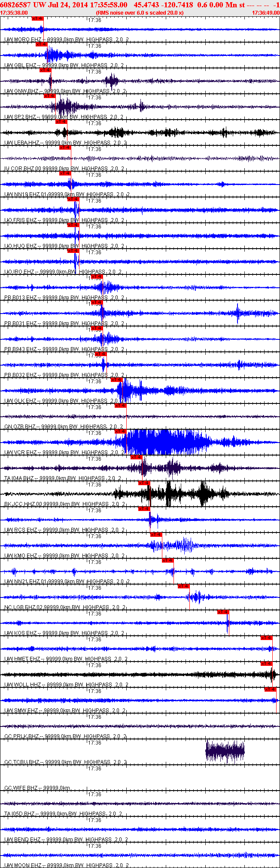Click the end time 17:36:49.00 label
The height and width of the screenshot is (868, 280).
click(265, 13)
